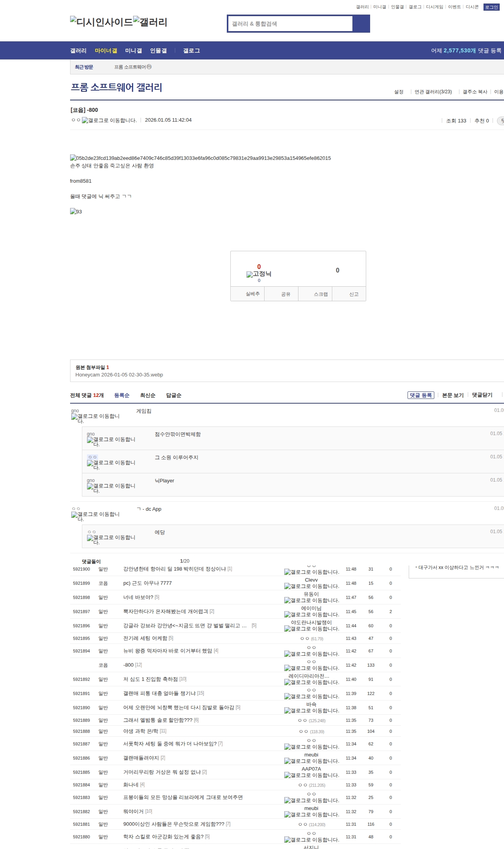Click the 스크랩 button under the post
This screenshot has width=504, height=849.
(x=321, y=294)
